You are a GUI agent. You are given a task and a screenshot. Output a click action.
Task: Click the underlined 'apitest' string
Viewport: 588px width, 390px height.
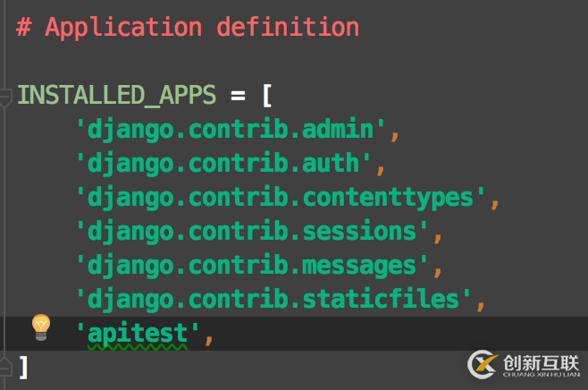pyautogui.click(x=138, y=334)
